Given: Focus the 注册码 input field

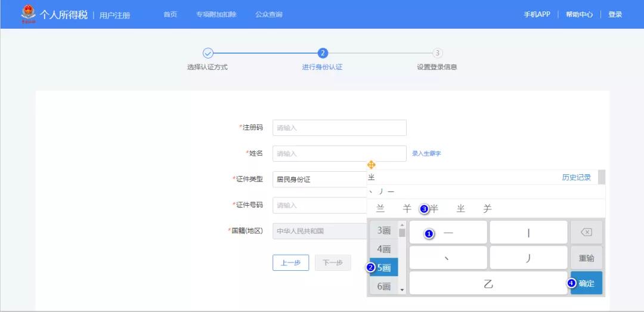Looking at the screenshot, I should (x=339, y=128).
